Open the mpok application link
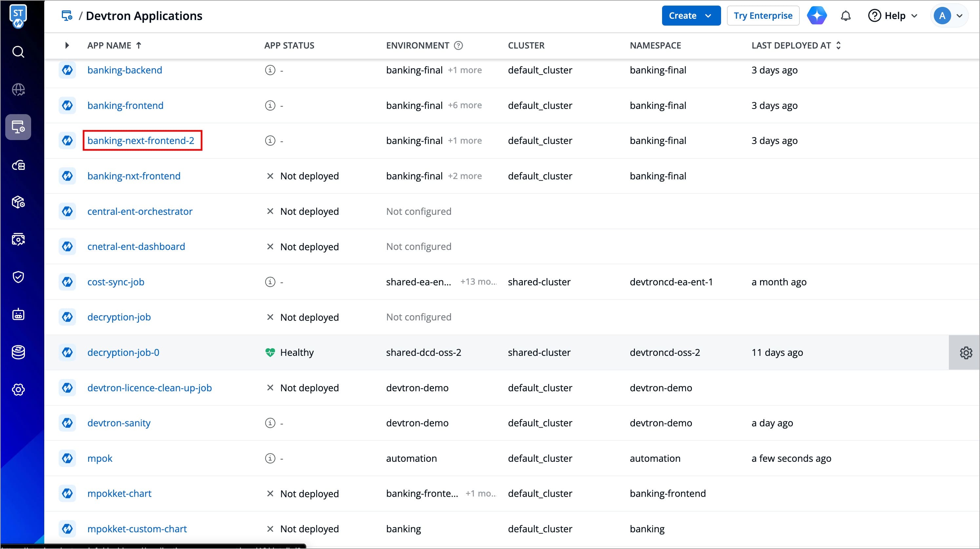The width and height of the screenshot is (980, 549). [x=100, y=458]
